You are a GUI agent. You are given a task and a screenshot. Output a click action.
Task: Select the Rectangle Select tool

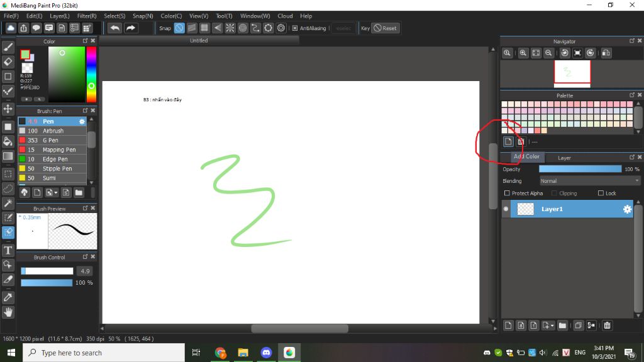click(x=8, y=173)
